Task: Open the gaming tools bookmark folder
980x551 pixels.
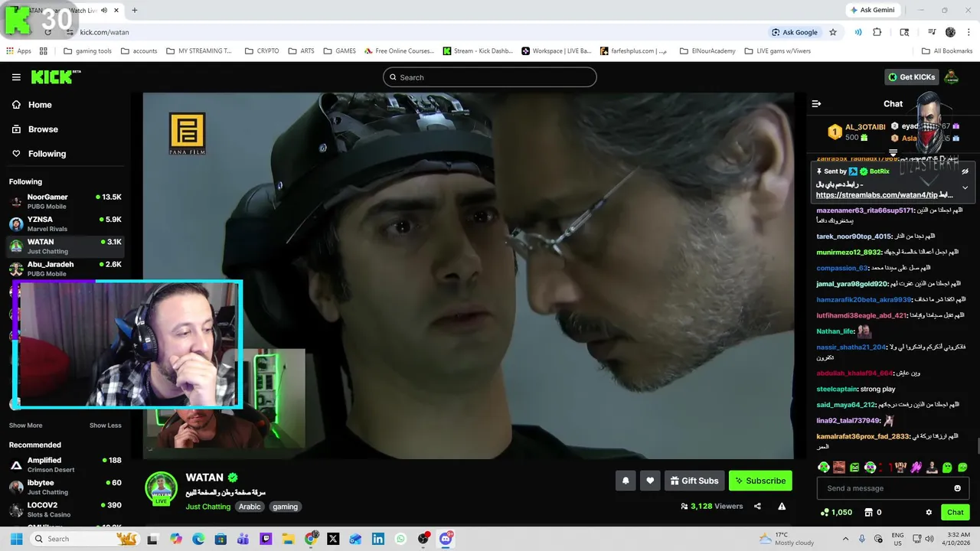Action: (87, 51)
